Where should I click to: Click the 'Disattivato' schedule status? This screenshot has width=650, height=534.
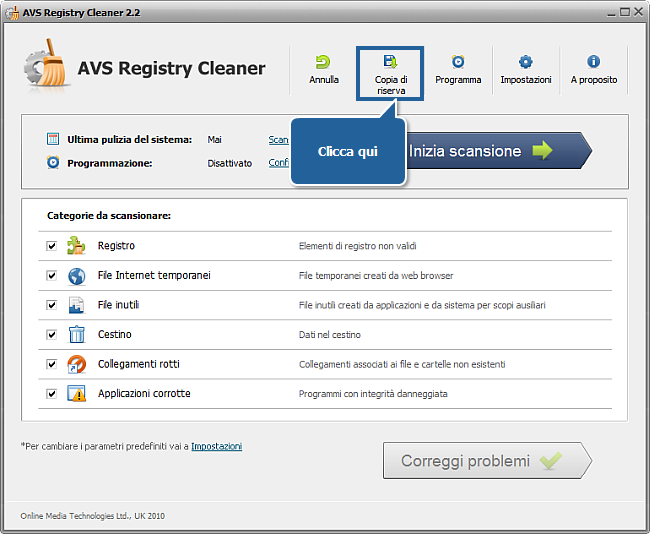click(x=230, y=163)
